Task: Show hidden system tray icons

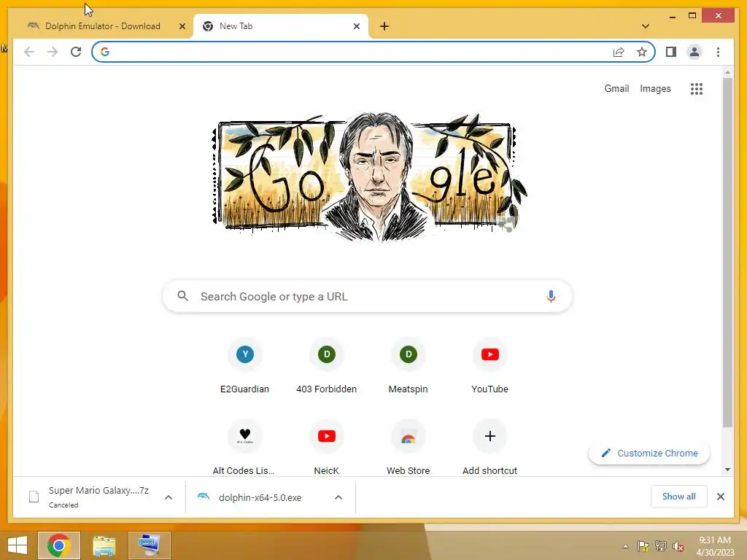Action: 625,546
